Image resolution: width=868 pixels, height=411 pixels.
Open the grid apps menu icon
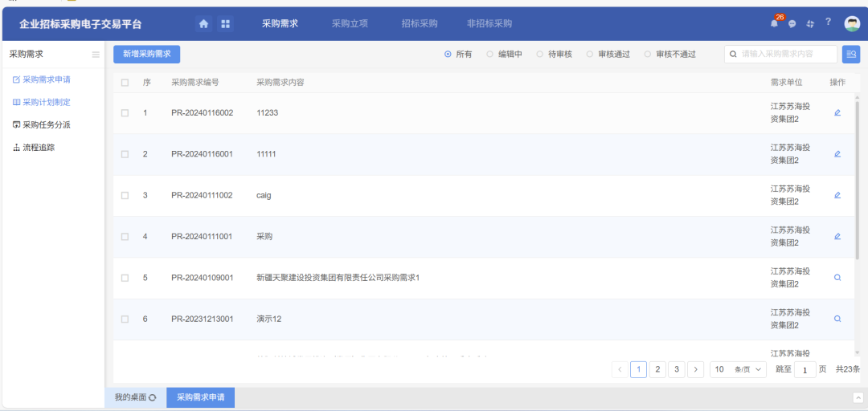pyautogui.click(x=225, y=24)
